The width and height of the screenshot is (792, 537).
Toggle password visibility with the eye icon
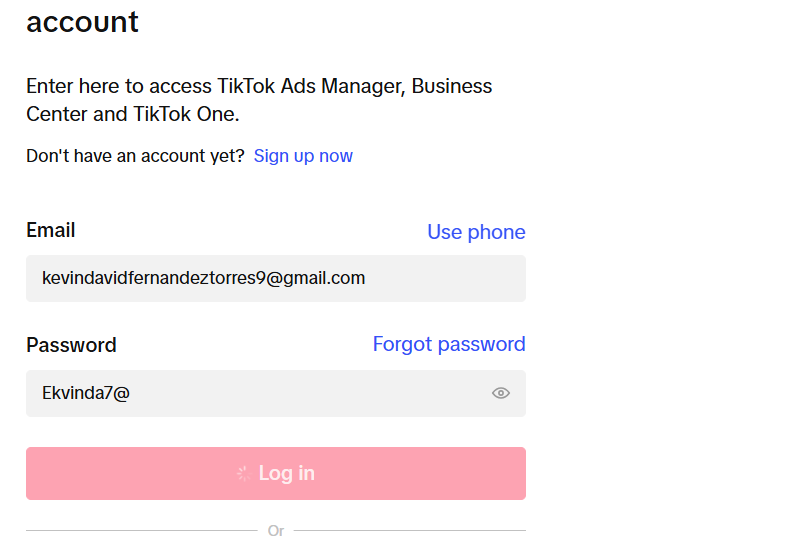pos(501,393)
